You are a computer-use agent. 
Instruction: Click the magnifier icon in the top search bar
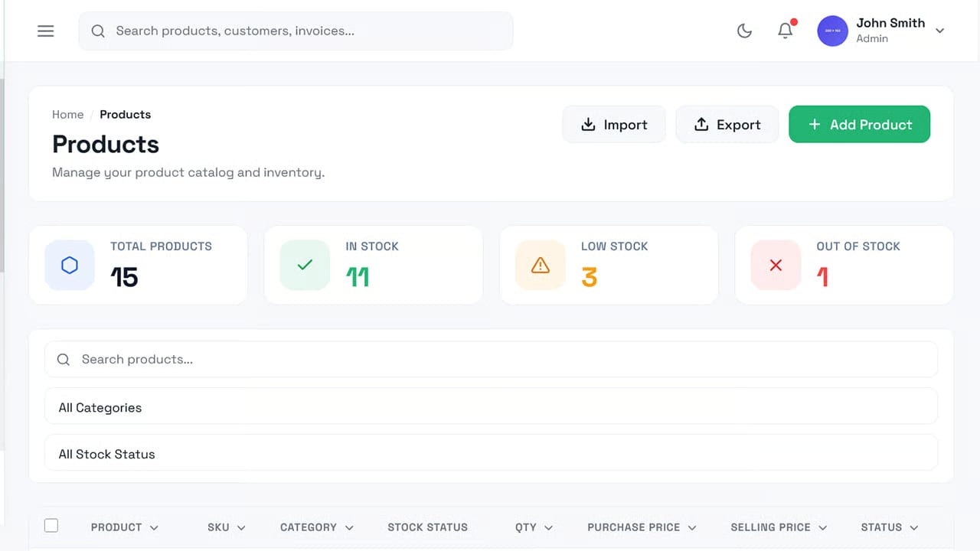pyautogui.click(x=98, y=31)
